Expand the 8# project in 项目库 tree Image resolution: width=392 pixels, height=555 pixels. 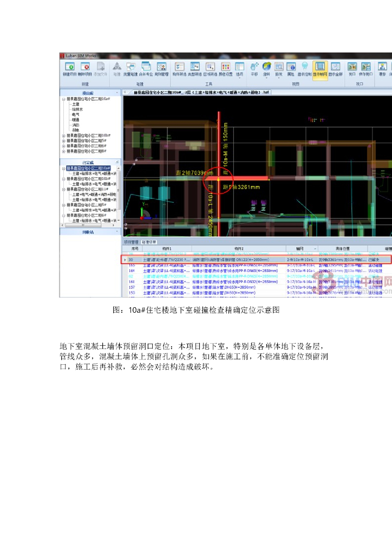(x=64, y=151)
